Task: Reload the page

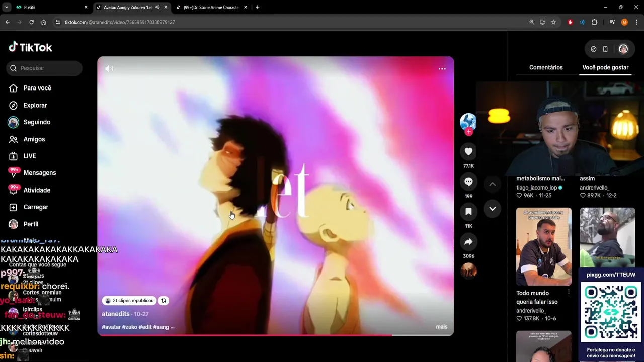Action: [31, 22]
